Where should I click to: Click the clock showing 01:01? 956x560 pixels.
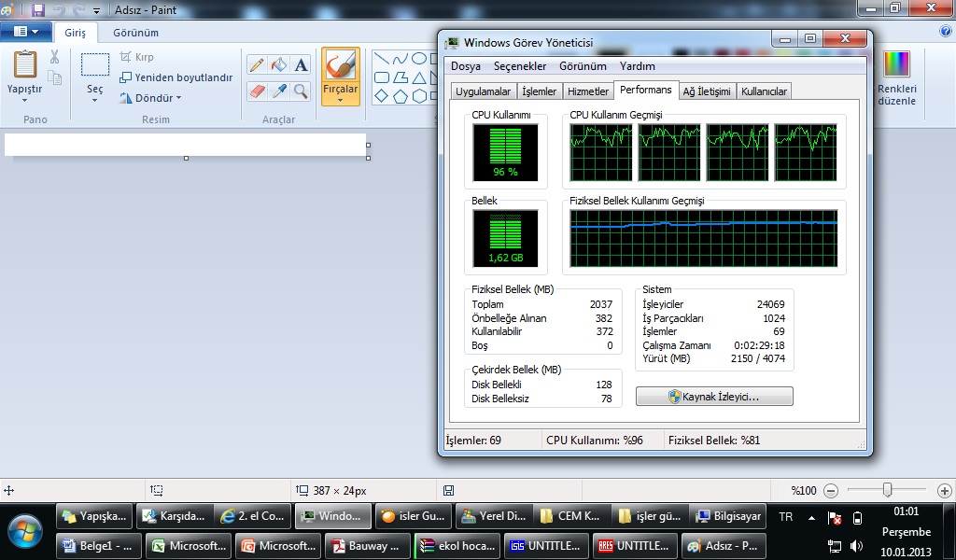(906, 511)
